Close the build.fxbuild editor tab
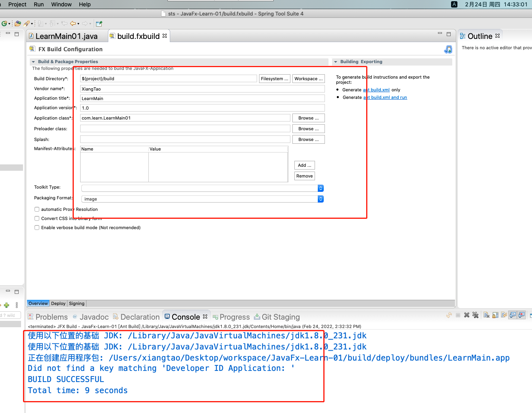532x413 pixels. coord(165,36)
